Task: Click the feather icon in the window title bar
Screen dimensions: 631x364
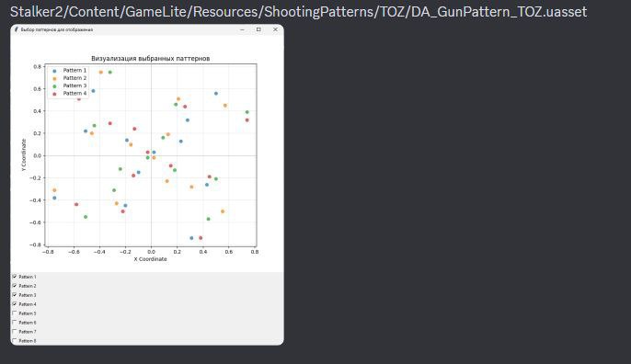Action: click(17, 29)
